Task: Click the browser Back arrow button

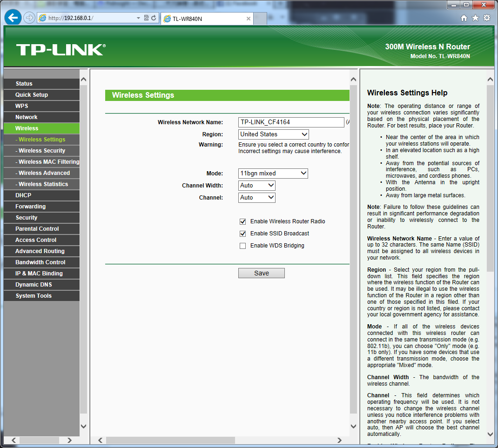Action: [x=13, y=18]
